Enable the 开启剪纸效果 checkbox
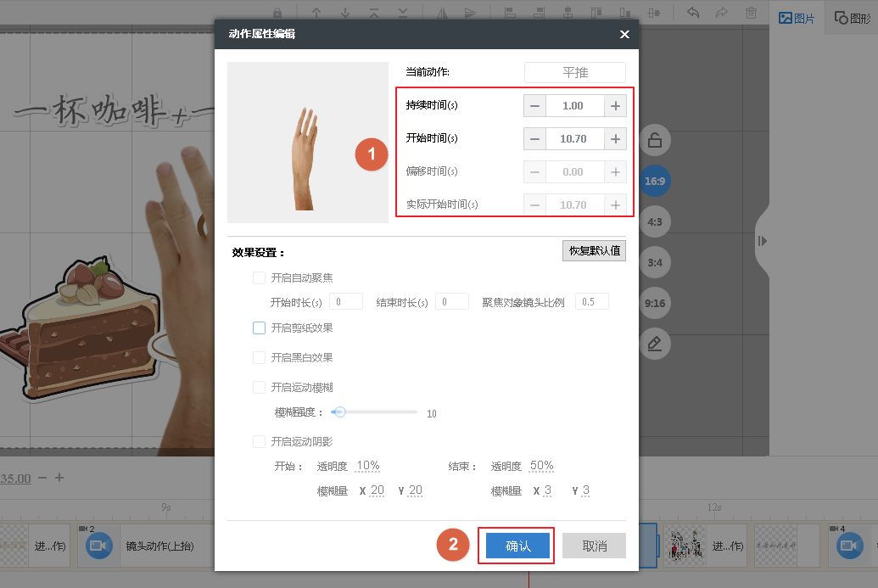Image resolution: width=878 pixels, height=588 pixels. [x=258, y=327]
